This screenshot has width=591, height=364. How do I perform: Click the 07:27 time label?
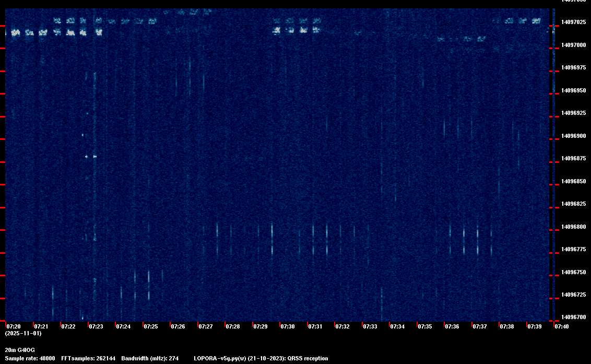pyautogui.click(x=205, y=326)
